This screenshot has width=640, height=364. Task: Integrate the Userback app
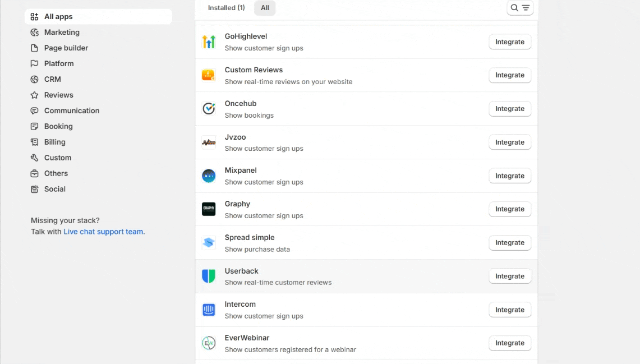pos(510,277)
